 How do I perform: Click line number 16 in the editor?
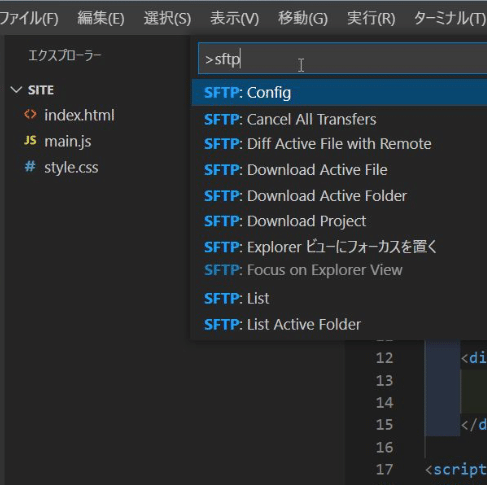[x=384, y=447]
